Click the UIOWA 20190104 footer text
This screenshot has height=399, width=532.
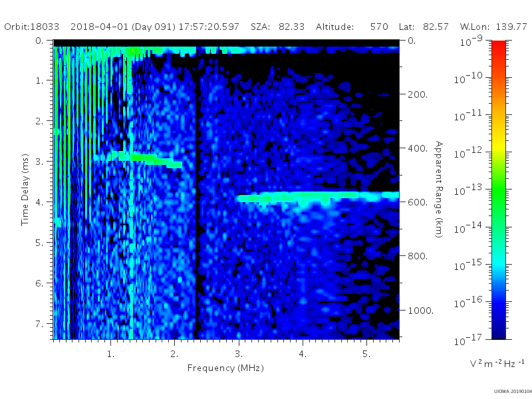point(513,392)
